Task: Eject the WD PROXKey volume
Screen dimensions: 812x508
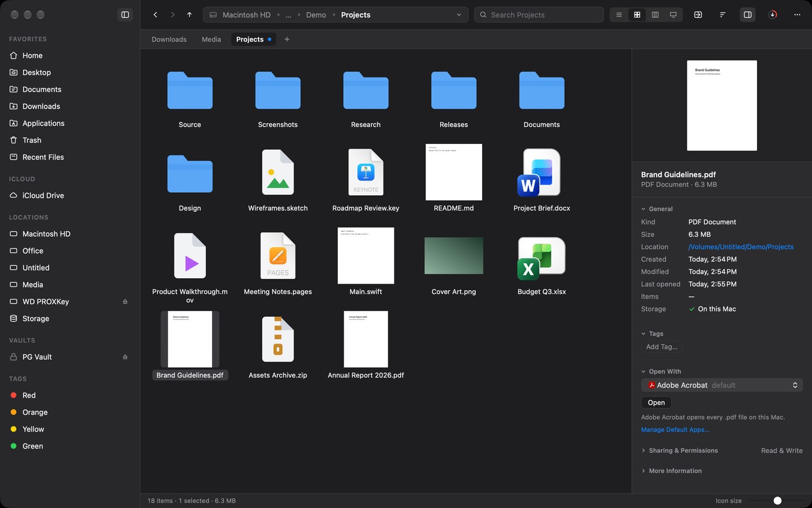Action: point(125,302)
